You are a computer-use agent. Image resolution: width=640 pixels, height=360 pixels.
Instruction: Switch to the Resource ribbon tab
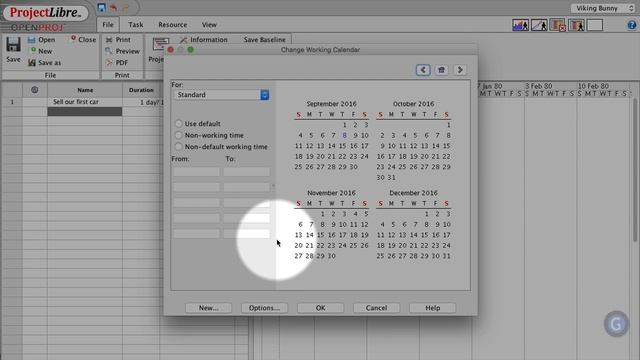pos(173,24)
